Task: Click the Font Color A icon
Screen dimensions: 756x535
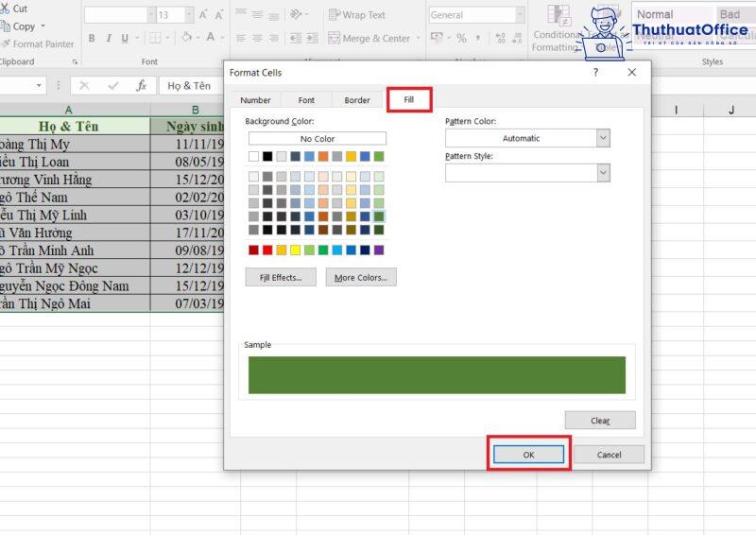Action: coord(211,37)
